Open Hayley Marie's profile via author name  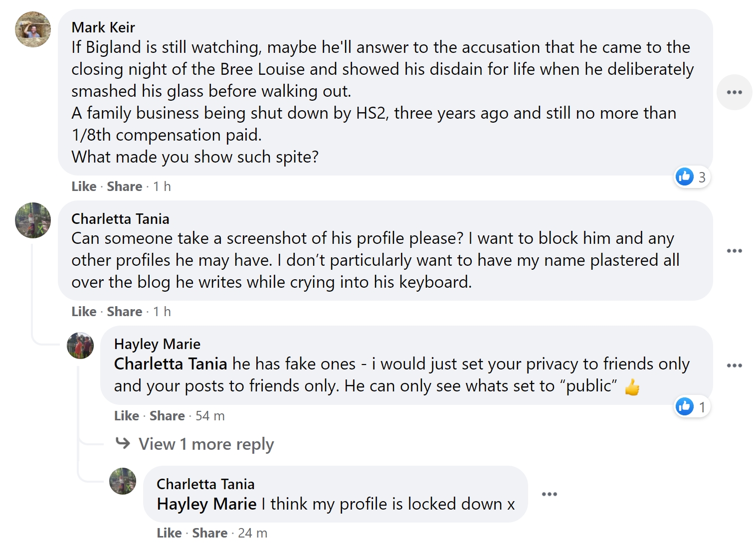[157, 344]
